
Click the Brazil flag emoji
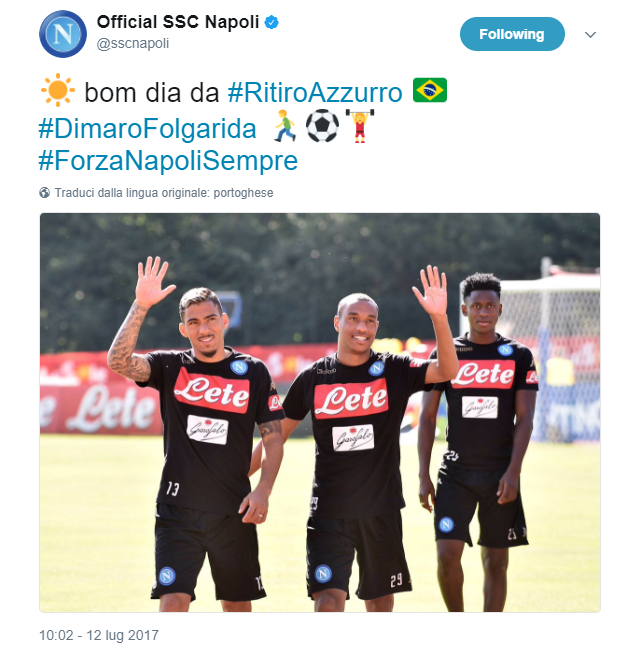pos(430,90)
